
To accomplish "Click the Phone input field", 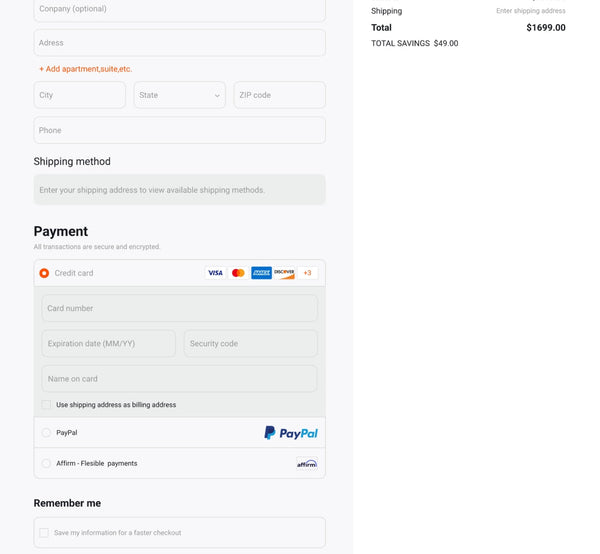I will click(x=180, y=130).
